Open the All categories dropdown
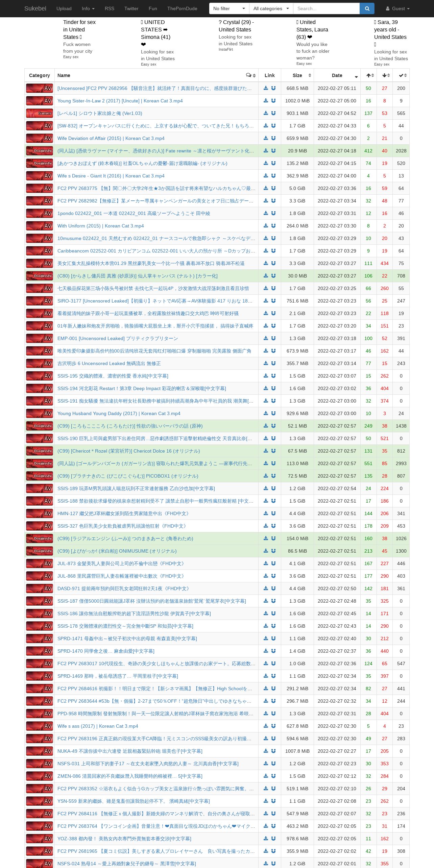The image size is (434, 868). pyautogui.click(x=271, y=8)
